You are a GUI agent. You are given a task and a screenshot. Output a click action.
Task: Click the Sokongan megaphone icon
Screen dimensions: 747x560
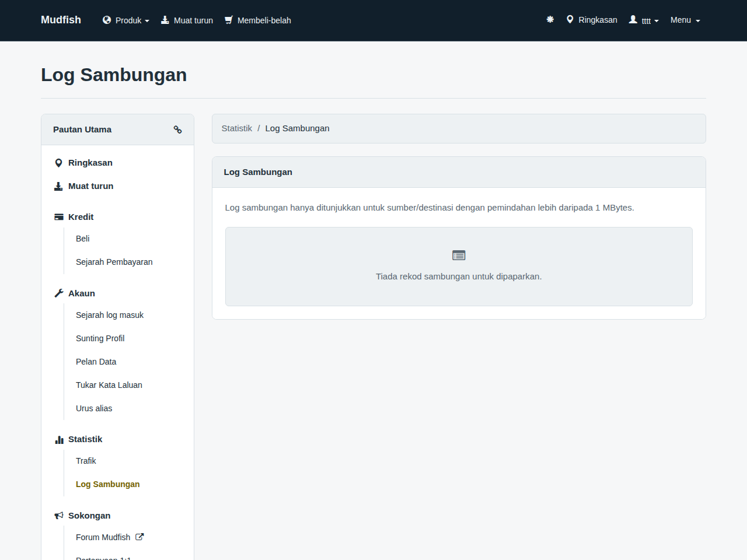pyautogui.click(x=59, y=516)
